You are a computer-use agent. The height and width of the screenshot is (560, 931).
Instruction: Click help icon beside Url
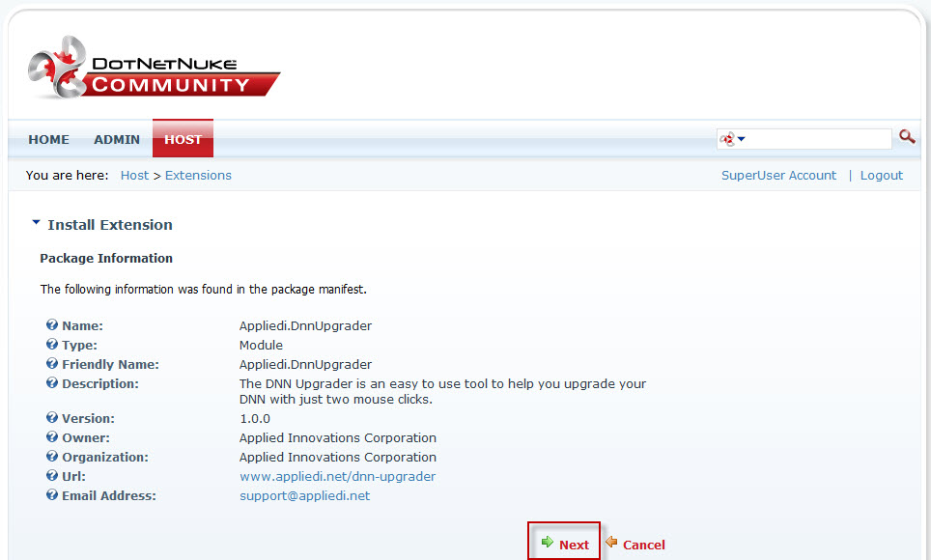[x=52, y=476]
